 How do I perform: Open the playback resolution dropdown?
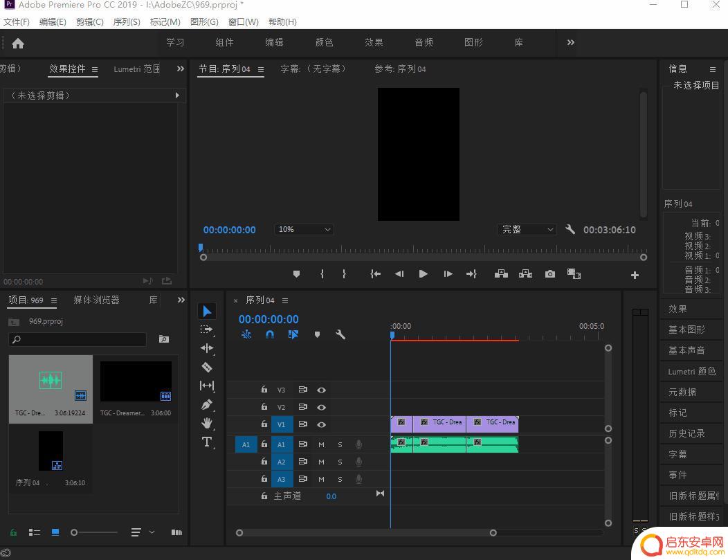coord(527,229)
